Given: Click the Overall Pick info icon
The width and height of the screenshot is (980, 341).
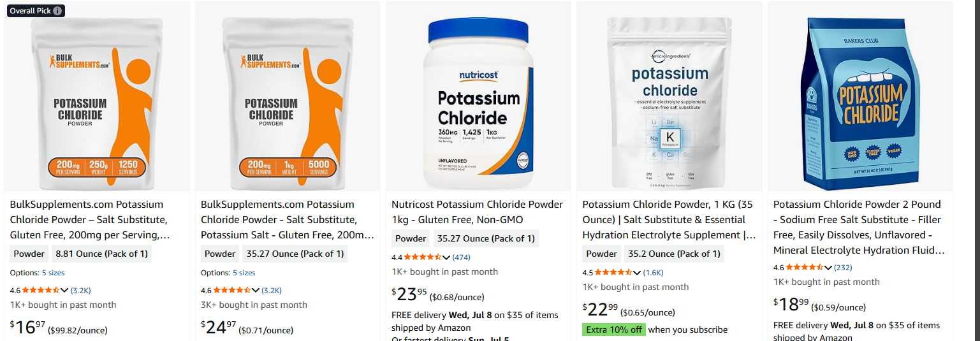Looking at the screenshot, I should pos(57,11).
